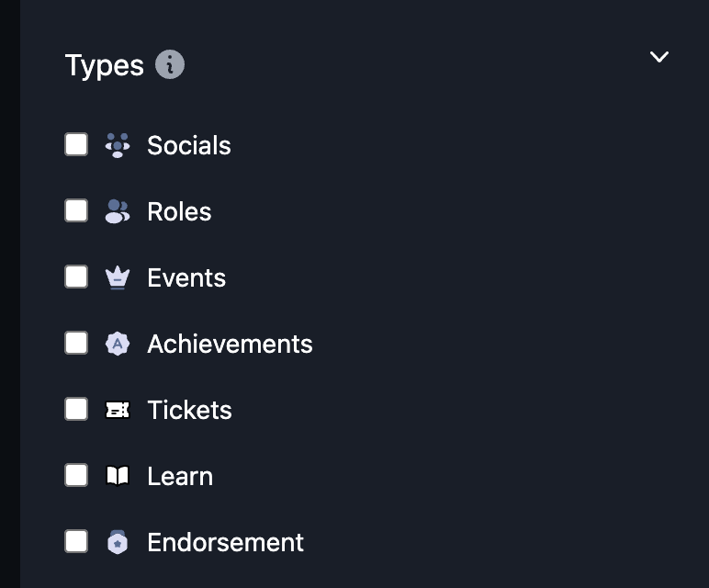Click the Socials group icon
This screenshot has height=588, width=709.
[x=118, y=145]
